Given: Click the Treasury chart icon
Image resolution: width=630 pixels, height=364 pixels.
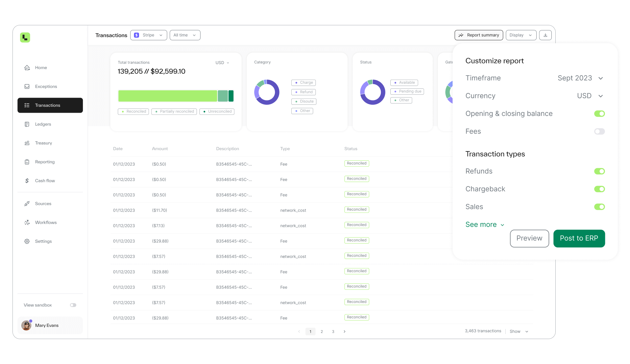Looking at the screenshot, I should tap(27, 143).
